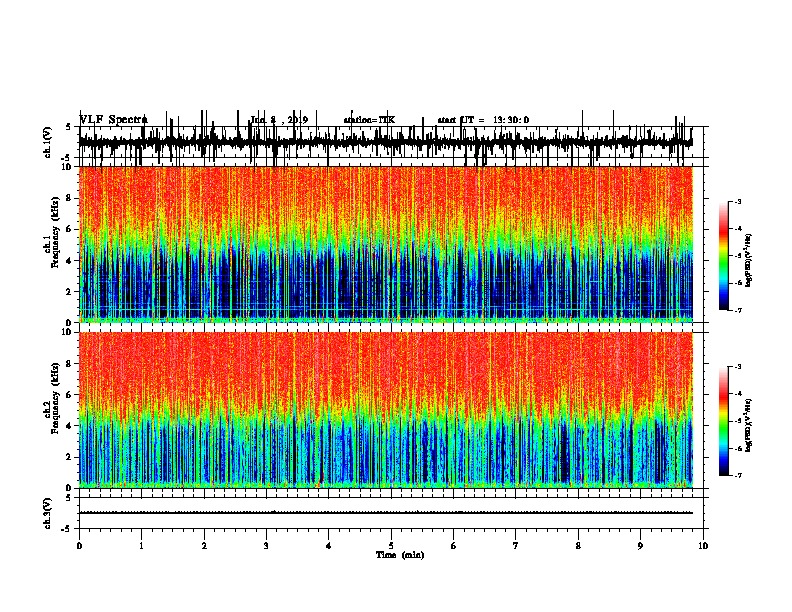This screenshot has height=612, width=792.
Task: Click time axis tick label 8
Action: 578,546
